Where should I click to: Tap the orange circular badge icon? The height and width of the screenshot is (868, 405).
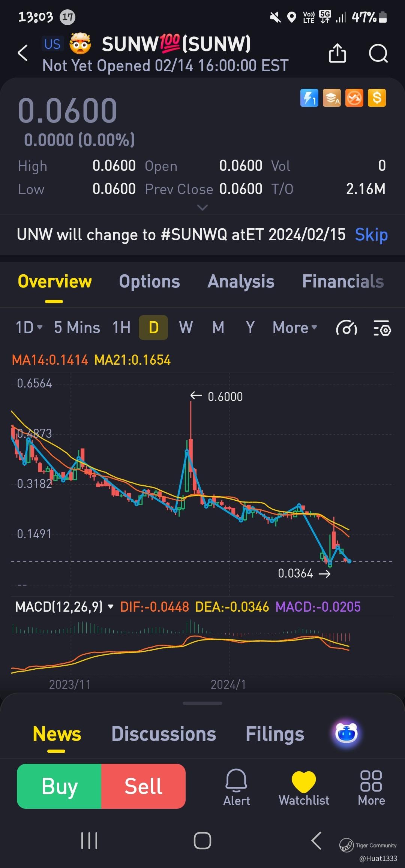pos(354,98)
